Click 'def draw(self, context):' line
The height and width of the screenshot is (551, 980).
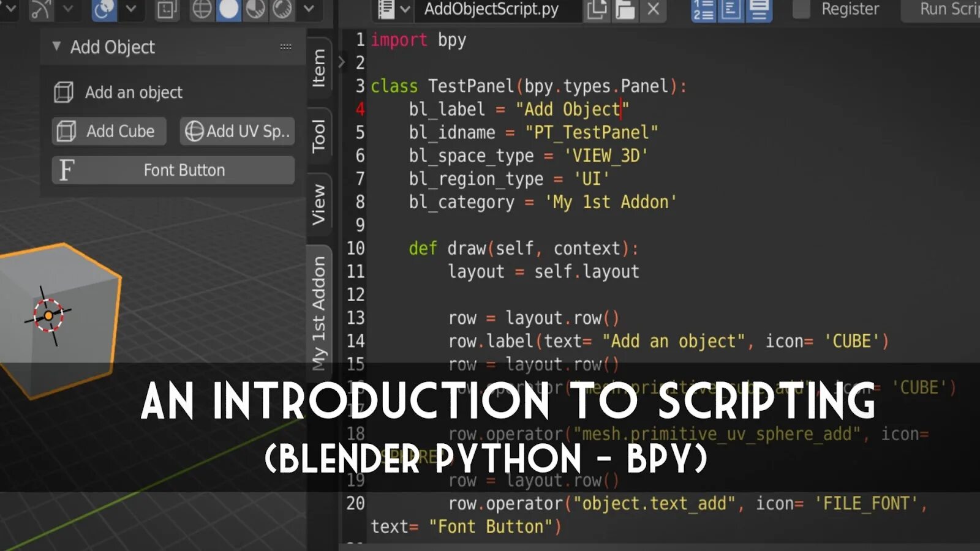[524, 249]
